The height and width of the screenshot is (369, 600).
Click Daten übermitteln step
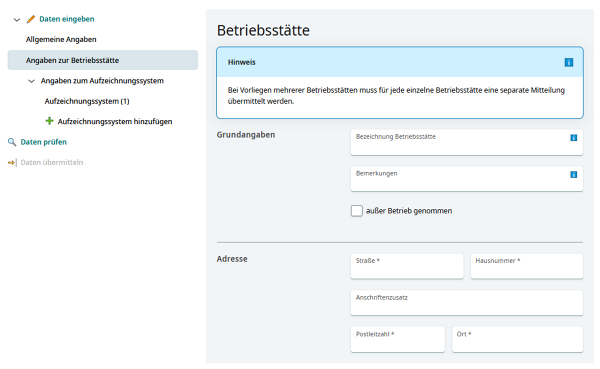(52, 163)
